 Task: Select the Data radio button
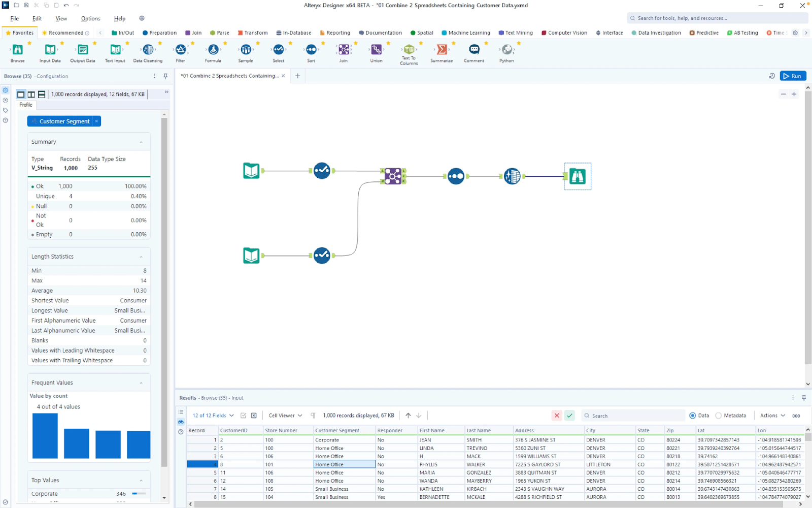point(692,415)
